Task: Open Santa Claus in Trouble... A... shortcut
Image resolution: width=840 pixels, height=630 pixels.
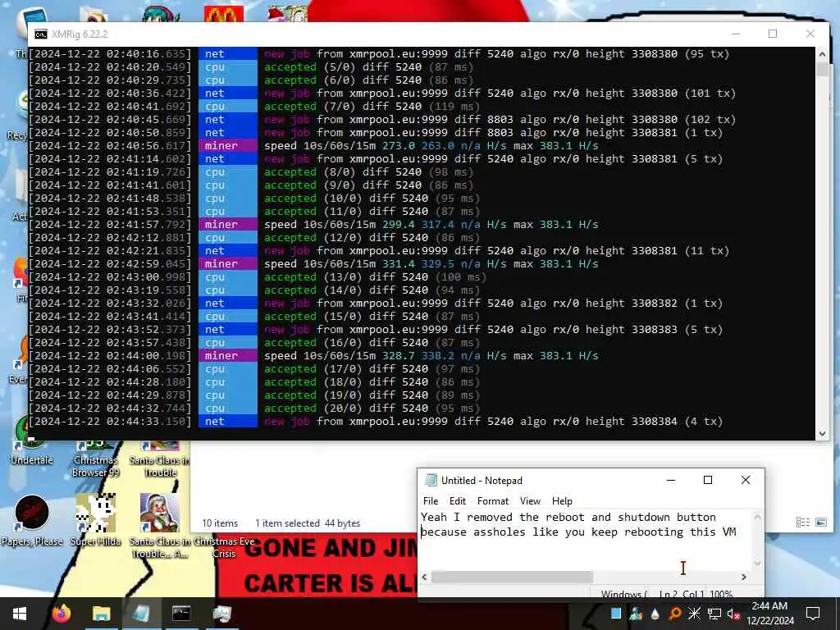Action: pyautogui.click(x=160, y=525)
